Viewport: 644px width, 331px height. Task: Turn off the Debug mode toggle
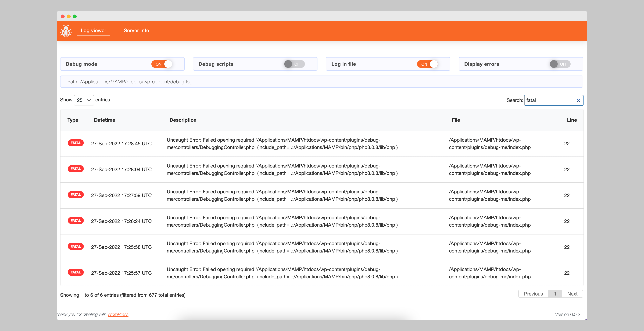(x=162, y=64)
